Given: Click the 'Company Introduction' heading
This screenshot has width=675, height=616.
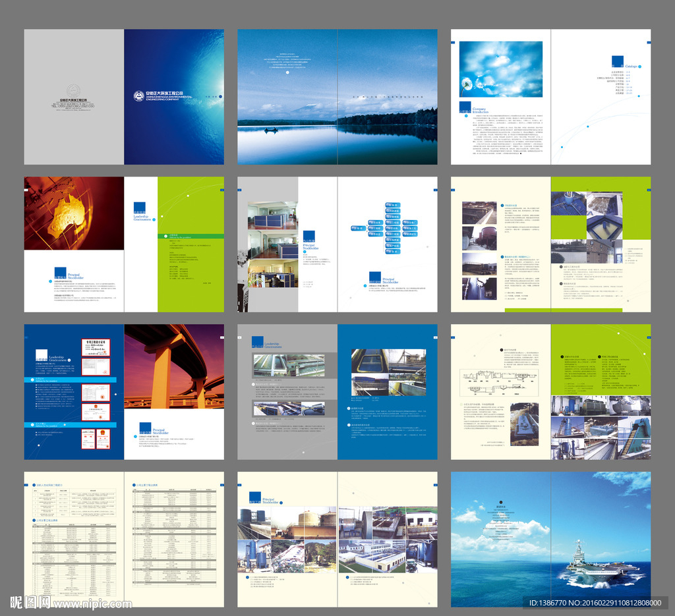Looking at the screenshot, I should (x=481, y=110).
